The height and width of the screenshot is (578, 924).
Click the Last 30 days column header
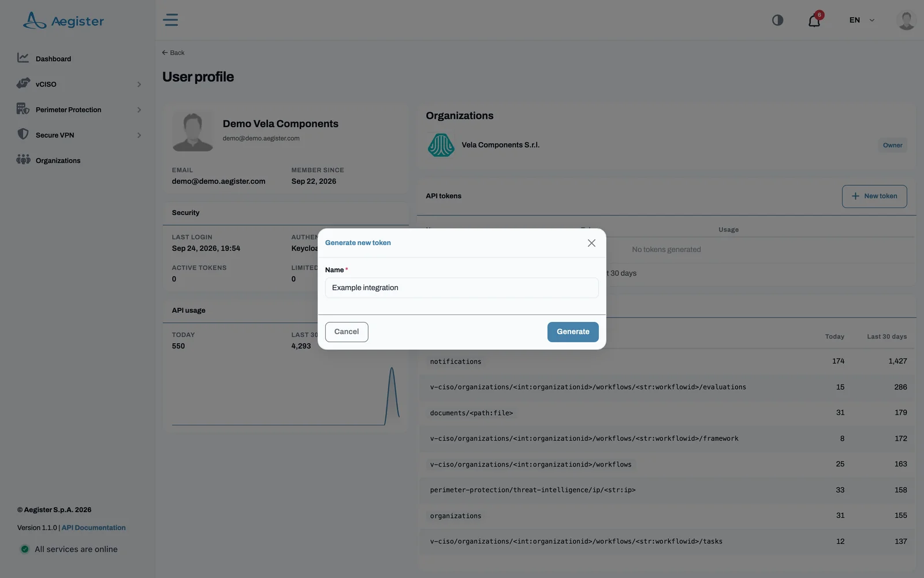tap(886, 336)
